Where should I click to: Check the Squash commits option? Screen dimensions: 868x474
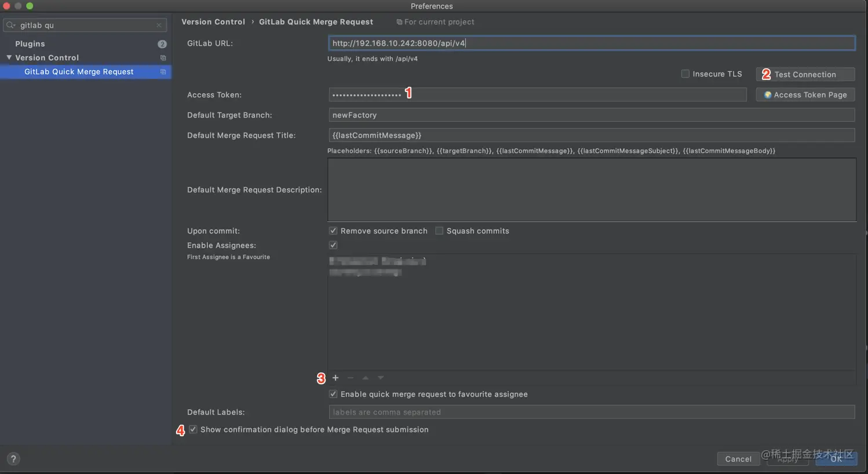(439, 231)
